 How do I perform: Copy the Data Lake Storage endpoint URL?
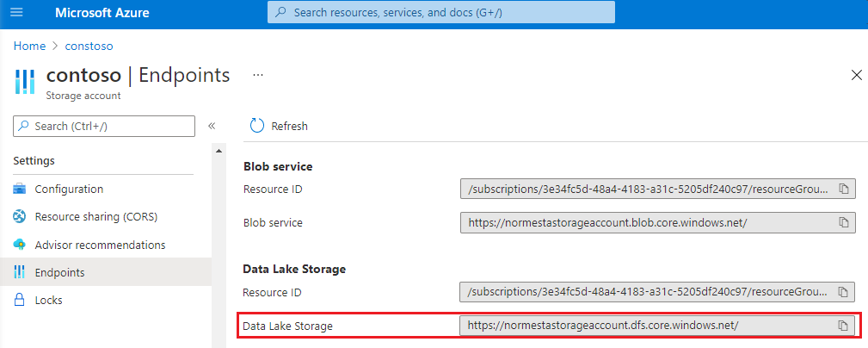[x=844, y=326]
